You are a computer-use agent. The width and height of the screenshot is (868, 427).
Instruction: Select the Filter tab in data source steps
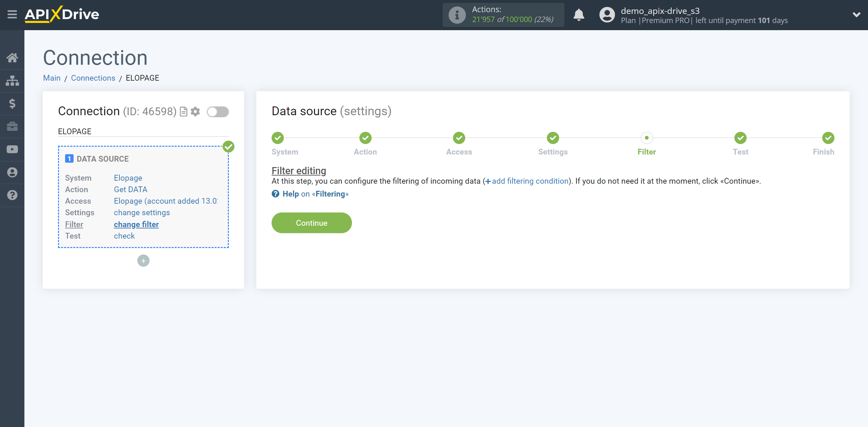click(646, 144)
